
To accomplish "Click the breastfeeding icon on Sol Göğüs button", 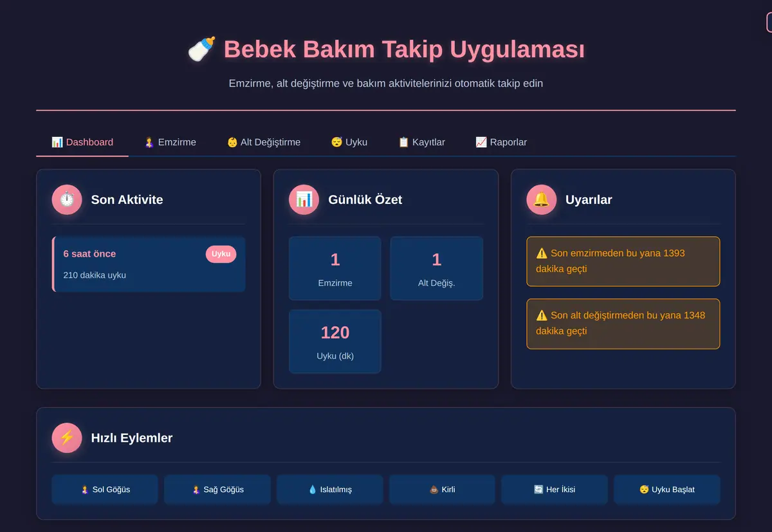I will tap(84, 490).
